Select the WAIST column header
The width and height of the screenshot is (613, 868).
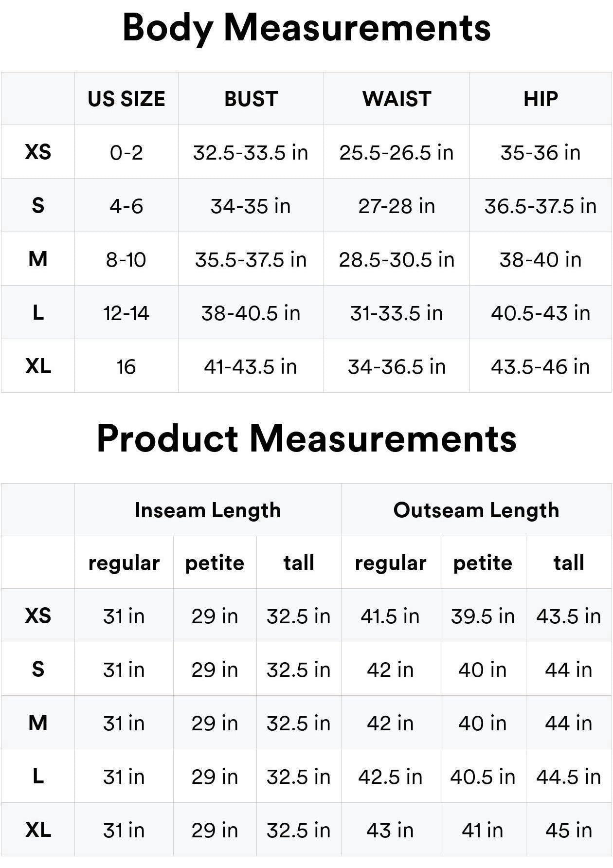click(397, 99)
